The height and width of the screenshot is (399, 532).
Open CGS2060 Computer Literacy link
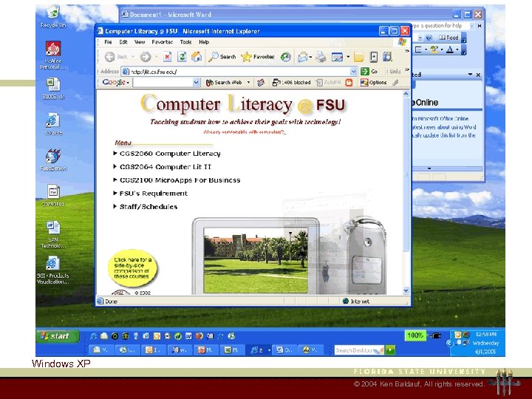tap(170, 154)
